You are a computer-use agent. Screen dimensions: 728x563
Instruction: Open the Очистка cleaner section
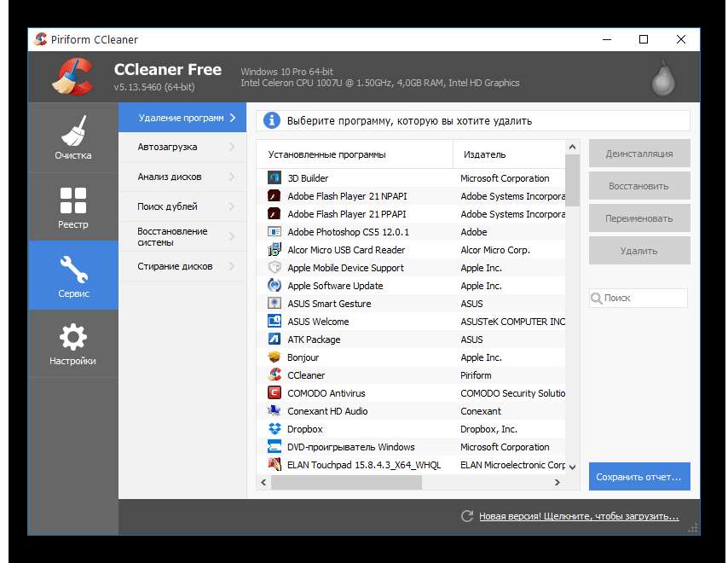pos(73,137)
